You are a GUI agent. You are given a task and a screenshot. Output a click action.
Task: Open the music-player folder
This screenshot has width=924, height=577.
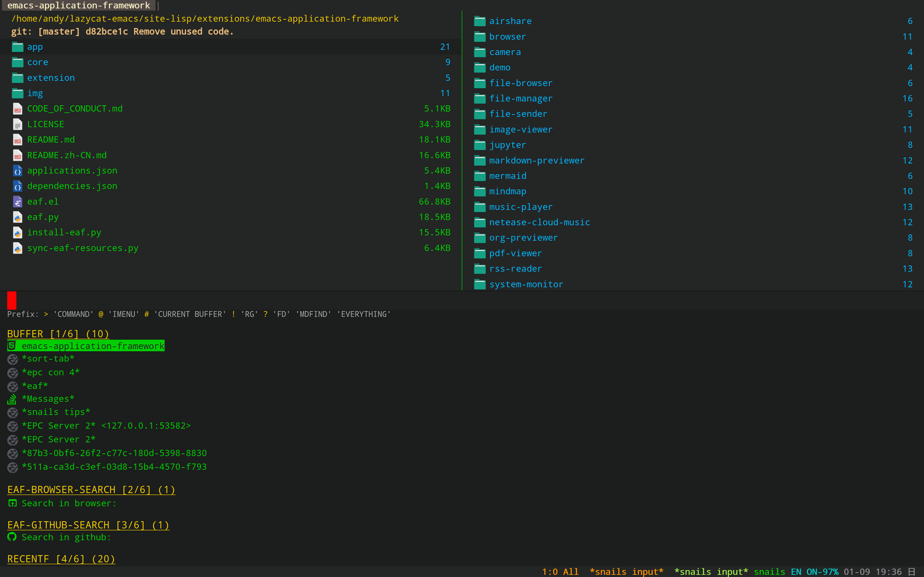[x=520, y=207]
